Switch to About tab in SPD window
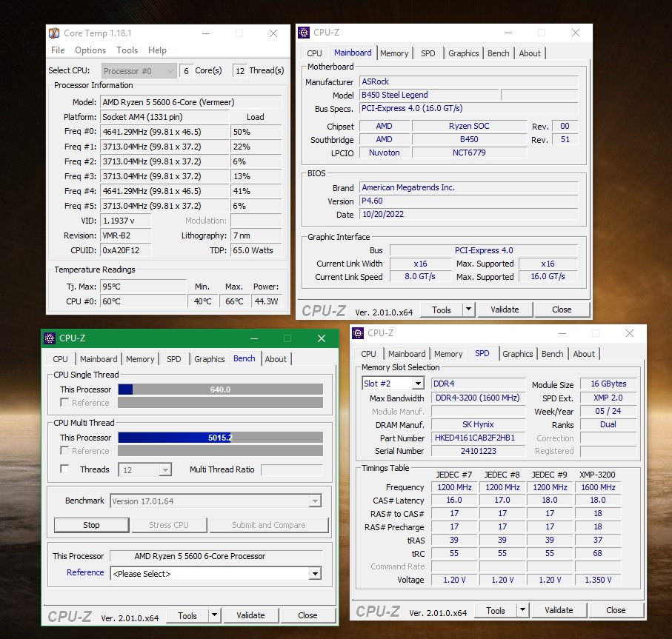 (x=584, y=354)
